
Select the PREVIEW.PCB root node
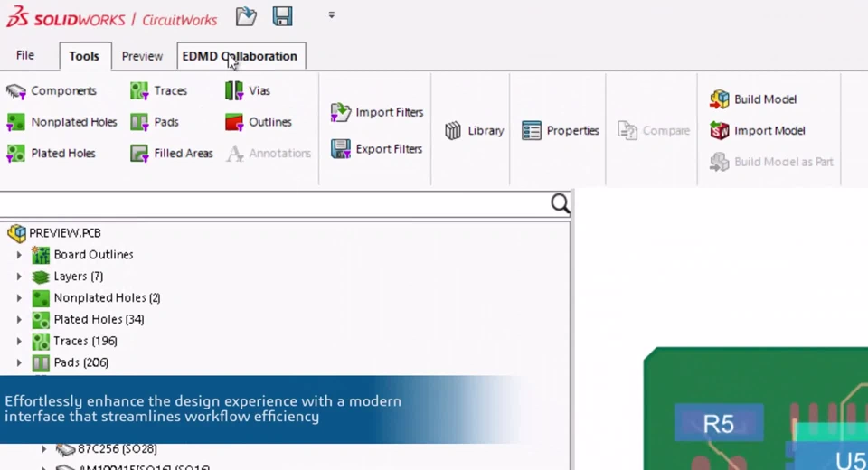(x=65, y=233)
